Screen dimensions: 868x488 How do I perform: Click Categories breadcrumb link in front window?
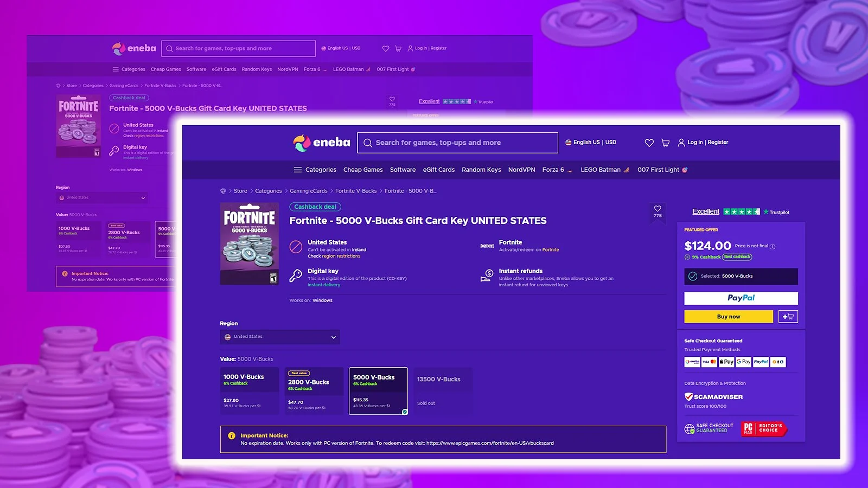point(269,191)
